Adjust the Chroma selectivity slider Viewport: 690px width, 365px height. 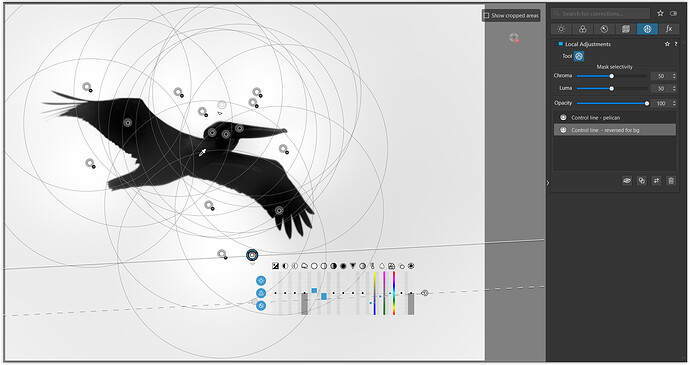pyautogui.click(x=612, y=76)
